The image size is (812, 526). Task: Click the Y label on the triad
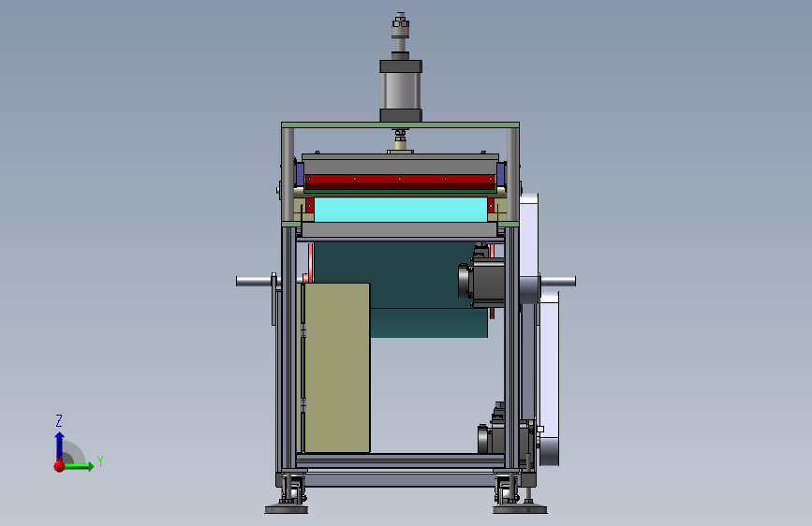tap(100, 460)
